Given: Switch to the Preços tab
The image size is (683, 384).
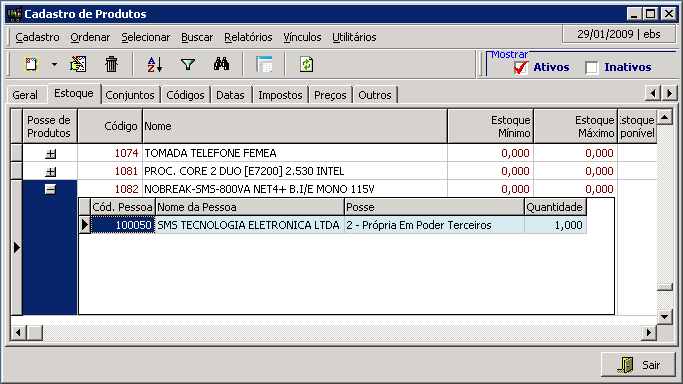Looking at the screenshot, I should click(330, 95).
